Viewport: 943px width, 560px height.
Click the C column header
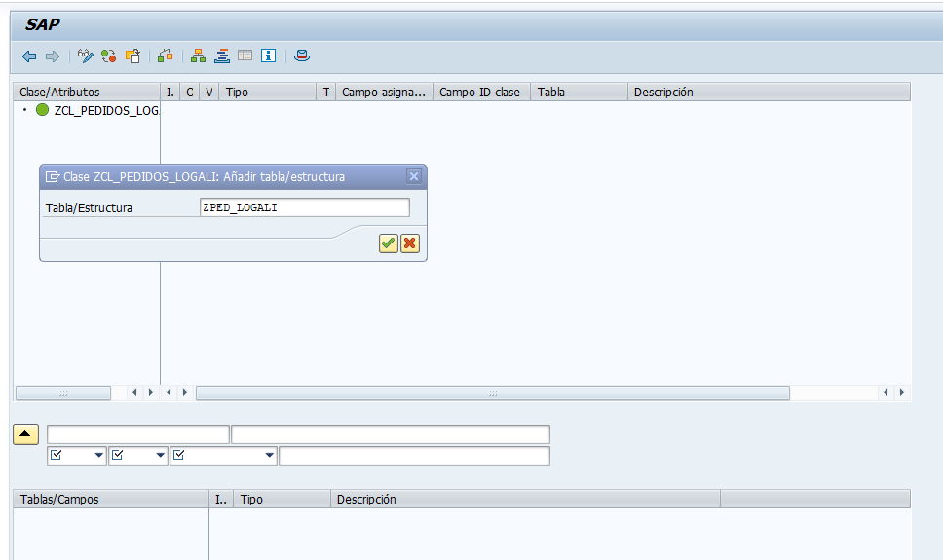point(189,92)
